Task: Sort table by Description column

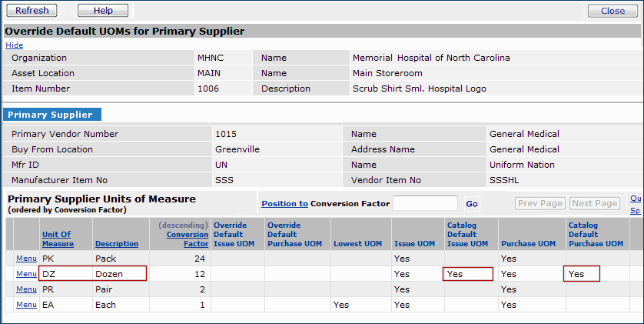Action: tap(117, 244)
